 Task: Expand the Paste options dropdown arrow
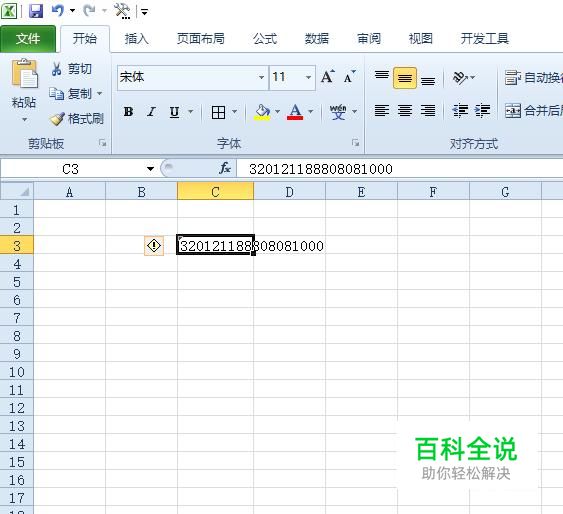point(24,119)
